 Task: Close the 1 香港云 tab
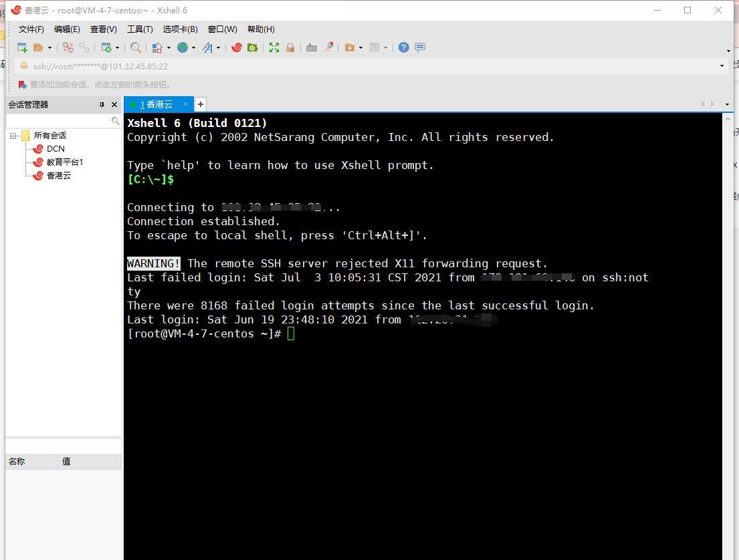(x=186, y=104)
